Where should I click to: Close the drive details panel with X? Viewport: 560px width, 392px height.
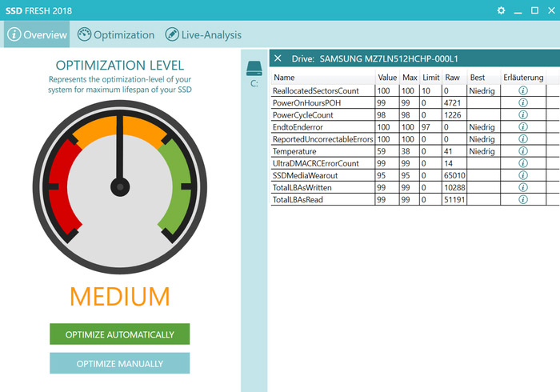click(278, 58)
